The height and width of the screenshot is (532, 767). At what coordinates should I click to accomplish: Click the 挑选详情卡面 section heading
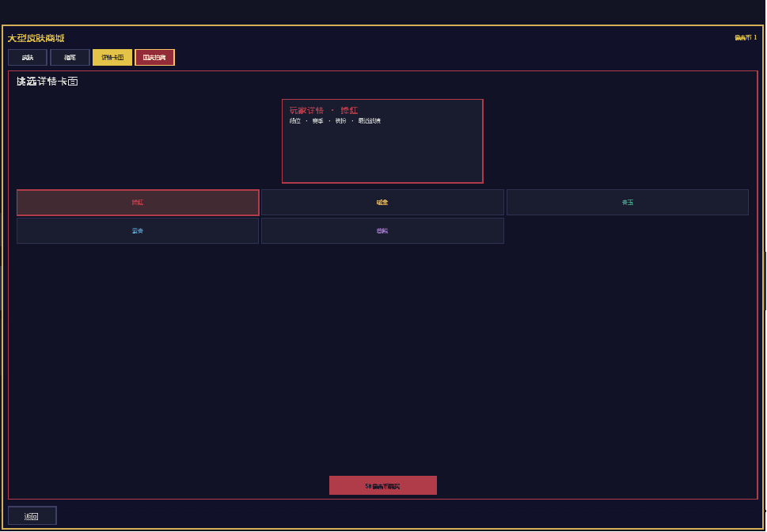tap(47, 82)
